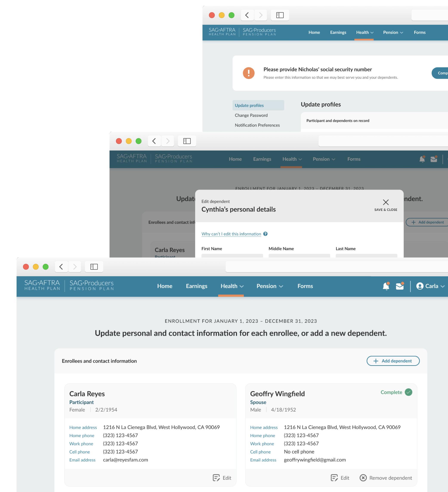The image size is (448, 492).
Task: Click back arrow in front browser window
Action: (61, 267)
